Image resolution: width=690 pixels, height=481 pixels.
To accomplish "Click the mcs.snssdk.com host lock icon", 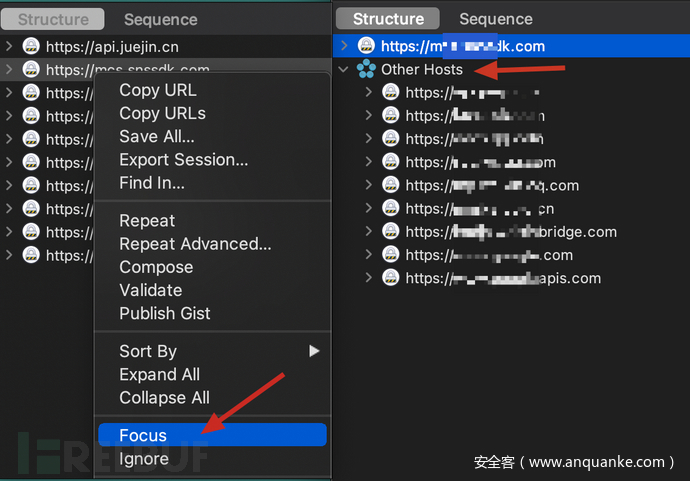I will 31,70.
